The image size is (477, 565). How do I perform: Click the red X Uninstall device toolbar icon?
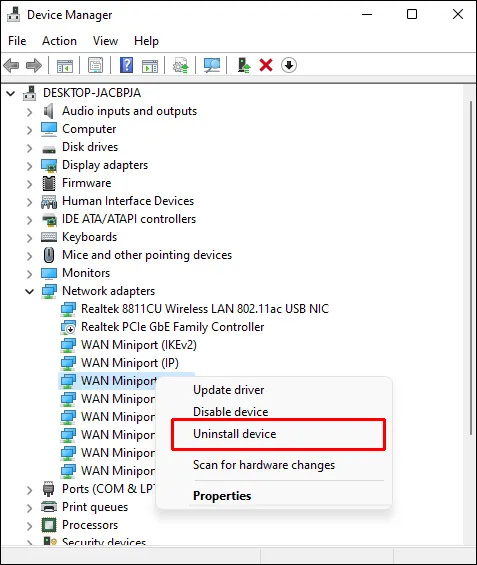tap(266, 66)
